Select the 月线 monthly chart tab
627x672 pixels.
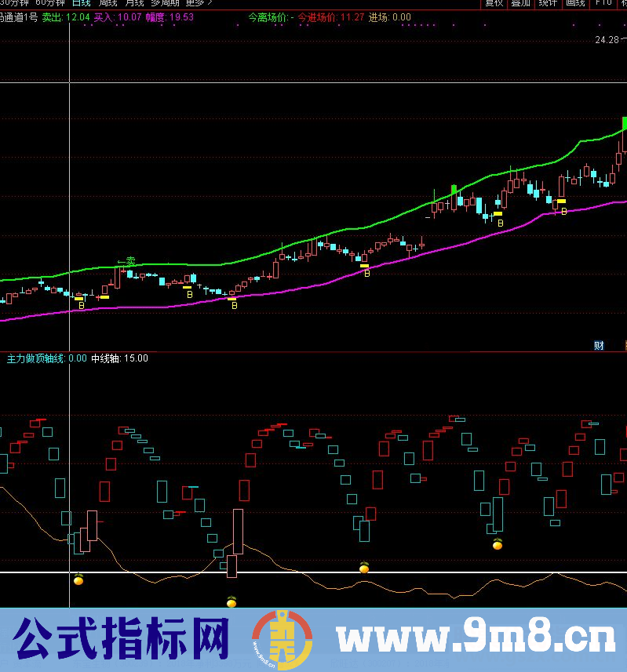(134, 3)
